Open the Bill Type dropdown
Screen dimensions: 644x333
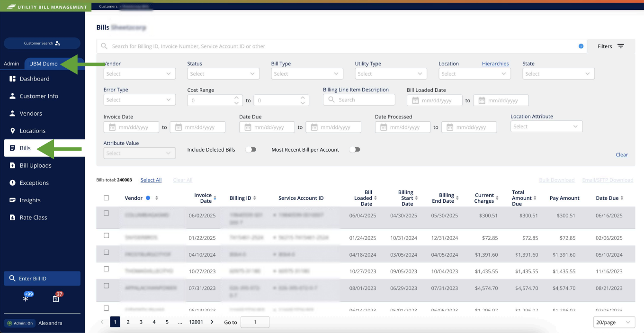tap(307, 74)
